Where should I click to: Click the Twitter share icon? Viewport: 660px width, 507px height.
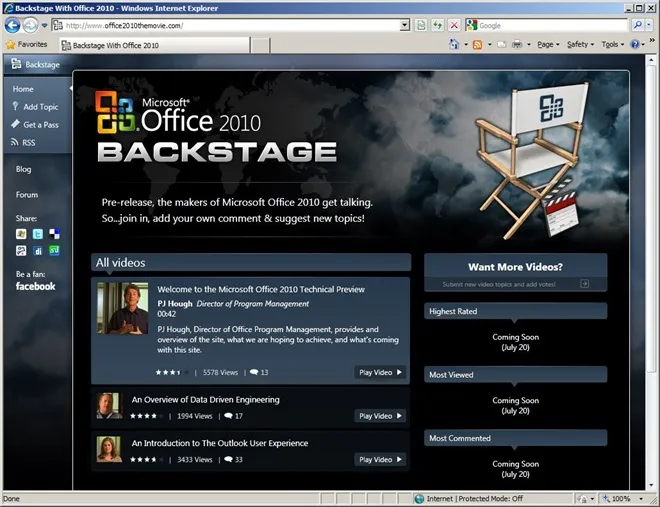point(38,234)
